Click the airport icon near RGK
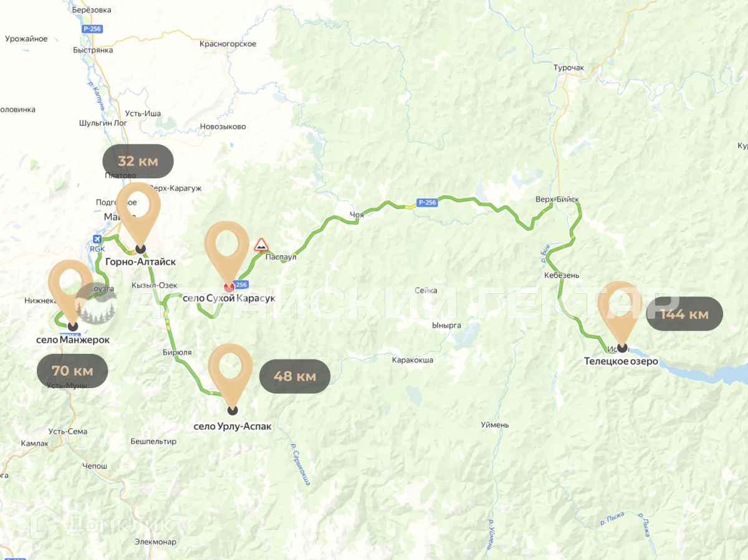Image resolution: width=748 pixels, height=560 pixels. point(97,239)
